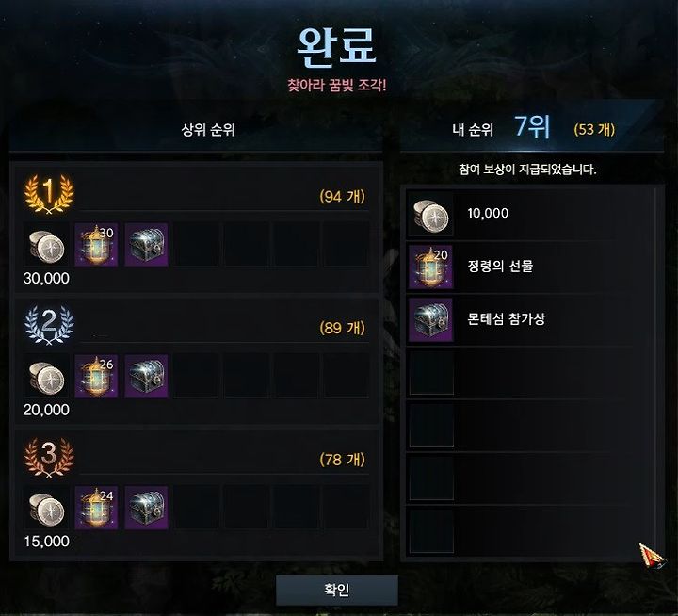Click the 몬테섬 참가상 chest icon
This screenshot has width=678, height=616.
coord(431,319)
